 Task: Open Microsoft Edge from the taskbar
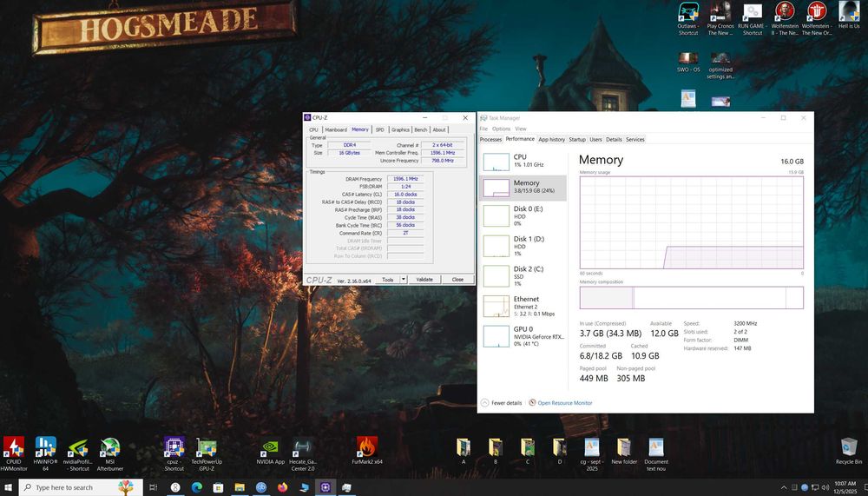196,487
